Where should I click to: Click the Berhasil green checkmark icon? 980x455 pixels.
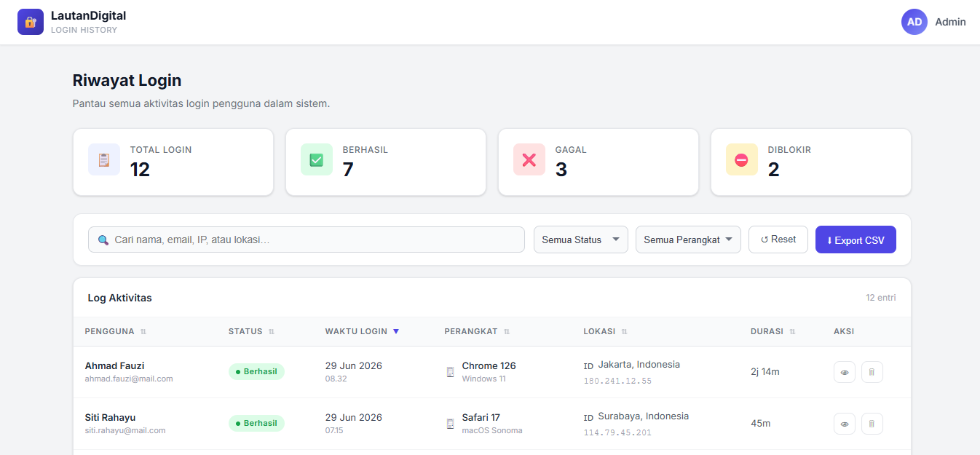click(317, 159)
